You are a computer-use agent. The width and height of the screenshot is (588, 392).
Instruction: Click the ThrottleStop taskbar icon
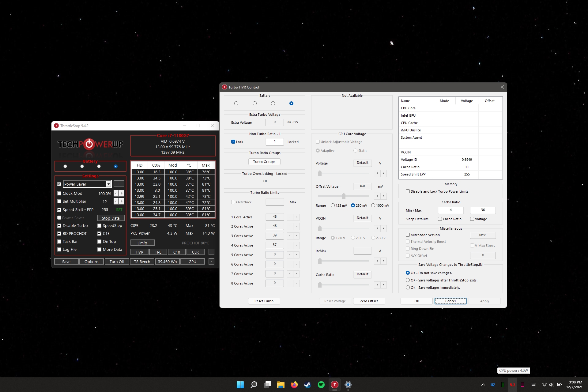[334, 385]
